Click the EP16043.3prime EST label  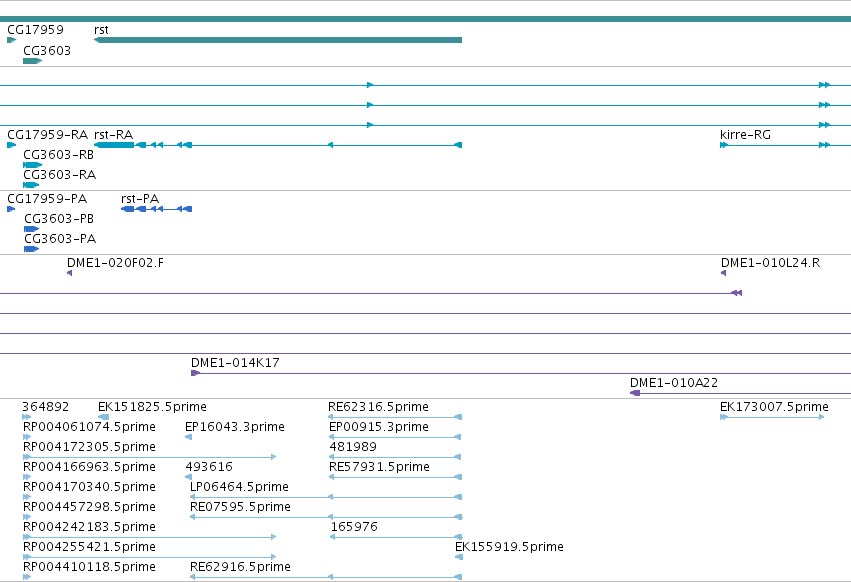234,427
